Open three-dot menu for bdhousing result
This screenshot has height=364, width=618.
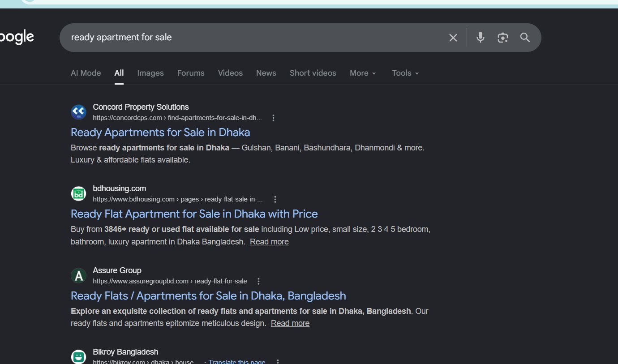[x=275, y=199]
